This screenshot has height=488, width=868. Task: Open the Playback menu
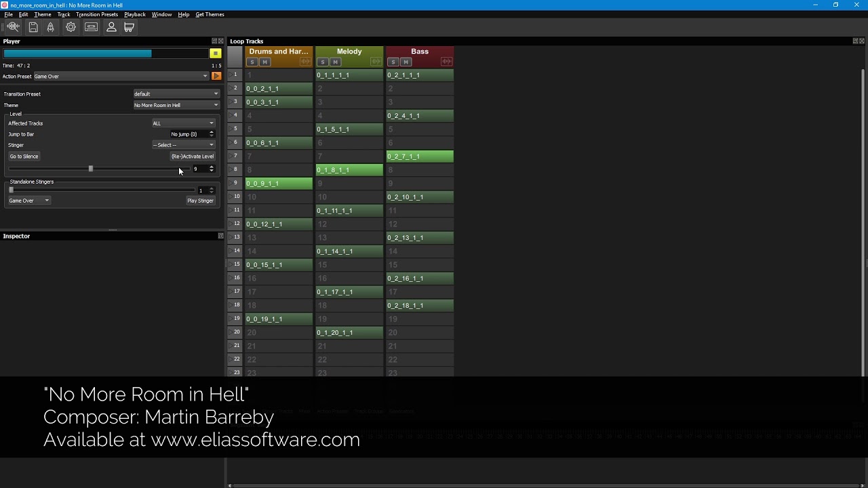coord(134,14)
